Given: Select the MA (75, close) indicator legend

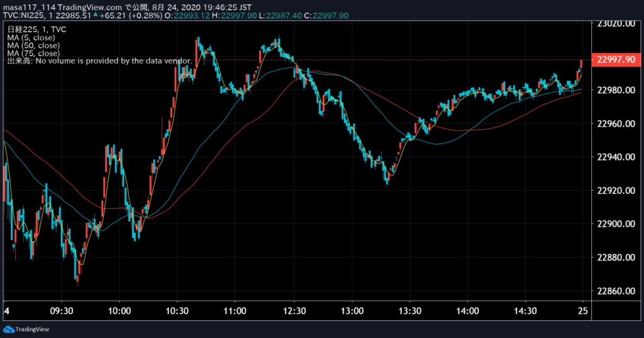Looking at the screenshot, I should click(33, 53).
